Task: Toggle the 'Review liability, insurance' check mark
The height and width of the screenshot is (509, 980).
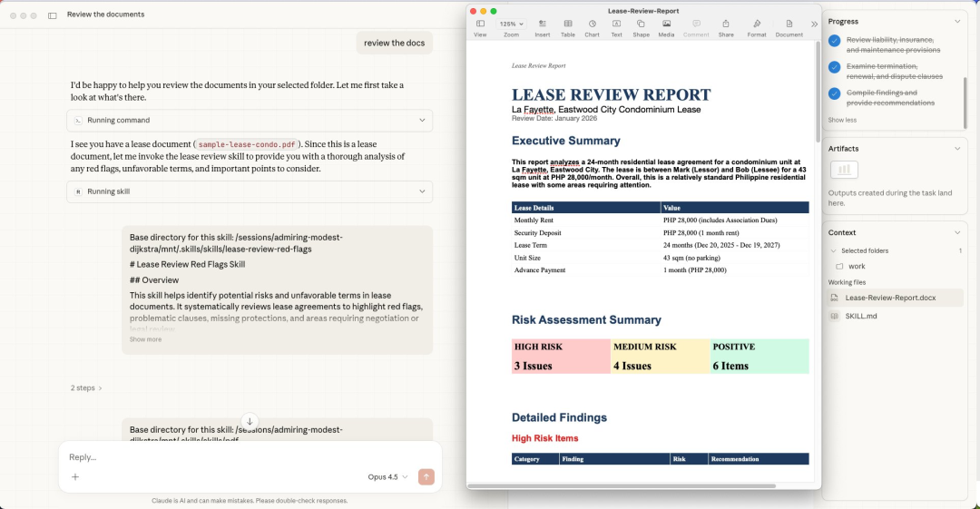Action: (x=834, y=41)
